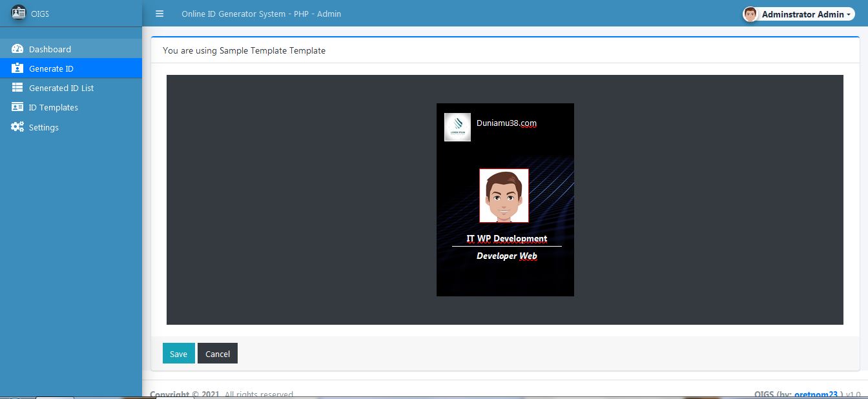
Task: Open the Dashboard menu item
Action: click(x=49, y=48)
